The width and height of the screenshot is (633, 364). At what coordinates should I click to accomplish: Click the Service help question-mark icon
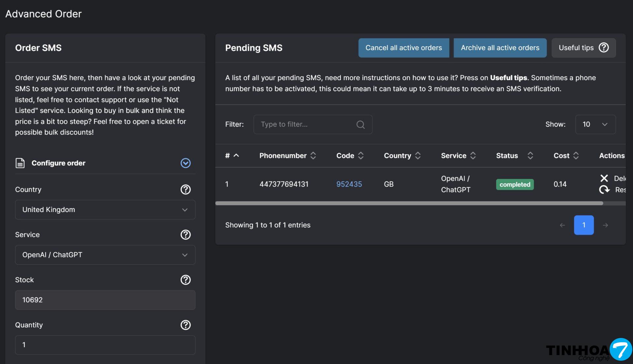[x=186, y=235]
